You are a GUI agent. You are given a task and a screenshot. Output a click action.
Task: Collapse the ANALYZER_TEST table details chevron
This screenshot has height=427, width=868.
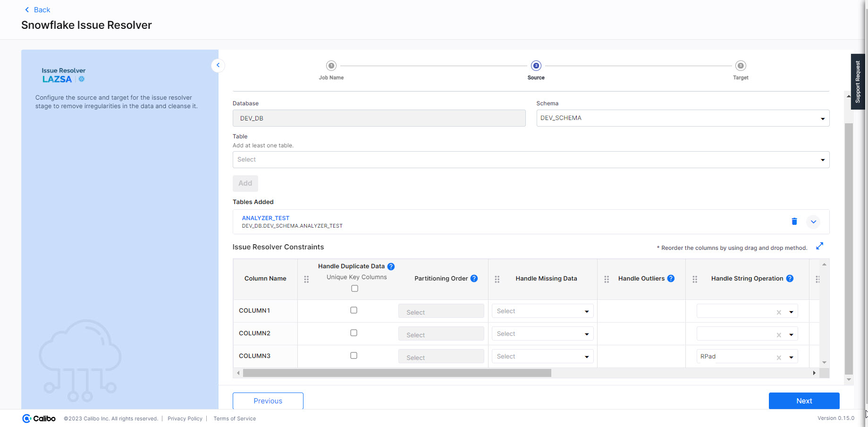coord(813,222)
